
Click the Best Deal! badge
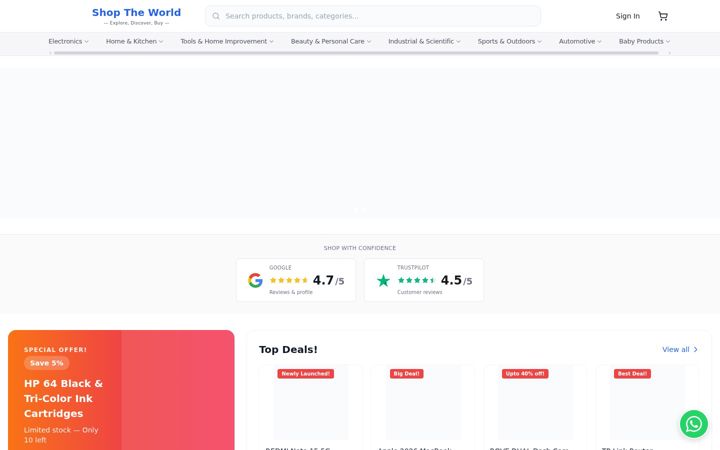click(632, 374)
